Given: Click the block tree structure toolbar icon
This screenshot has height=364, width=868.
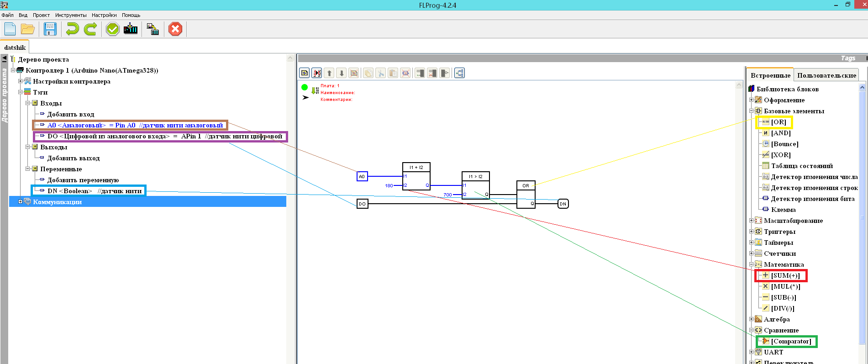Looking at the screenshot, I should (459, 73).
